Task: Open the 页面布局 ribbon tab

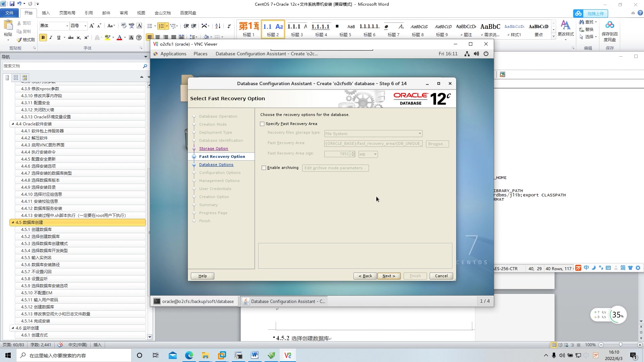Action: point(67,13)
